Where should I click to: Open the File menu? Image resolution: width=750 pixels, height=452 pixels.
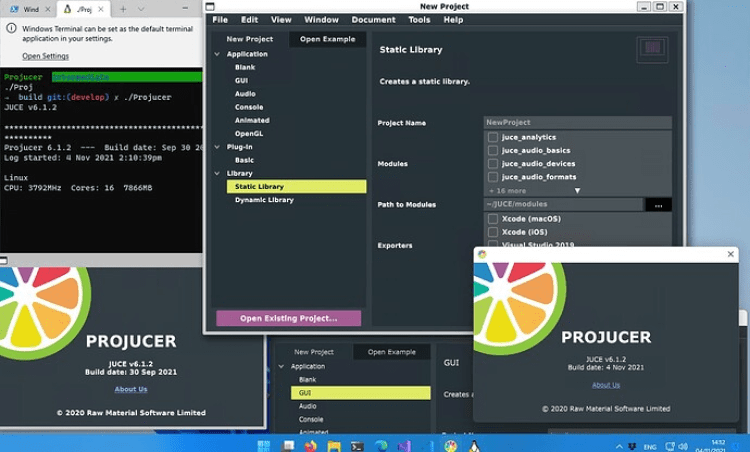tap(220, 20)
